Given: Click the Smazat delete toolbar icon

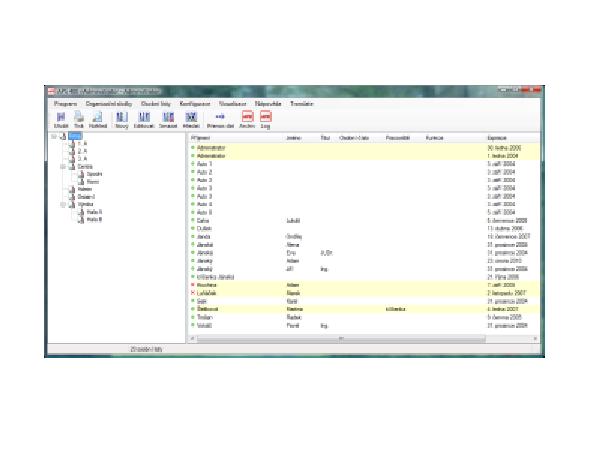Looking at the screenshot, I should [168, 116].
